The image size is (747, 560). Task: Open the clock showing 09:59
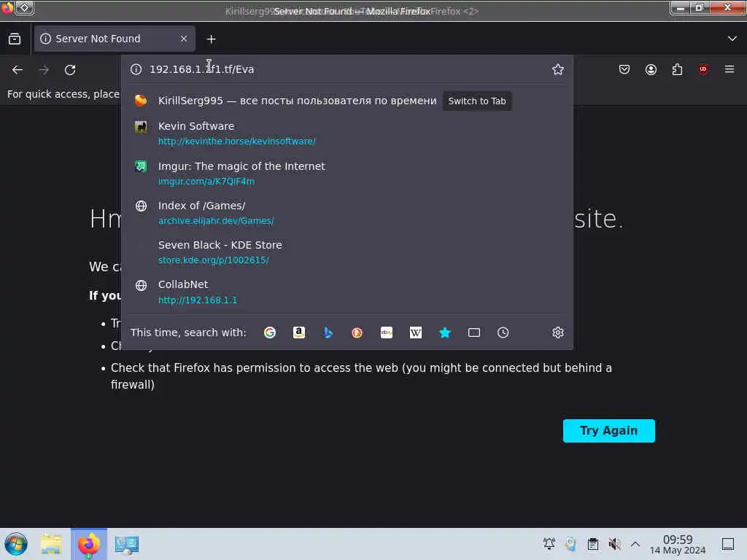pyautogui.click(x=678, y=544)
